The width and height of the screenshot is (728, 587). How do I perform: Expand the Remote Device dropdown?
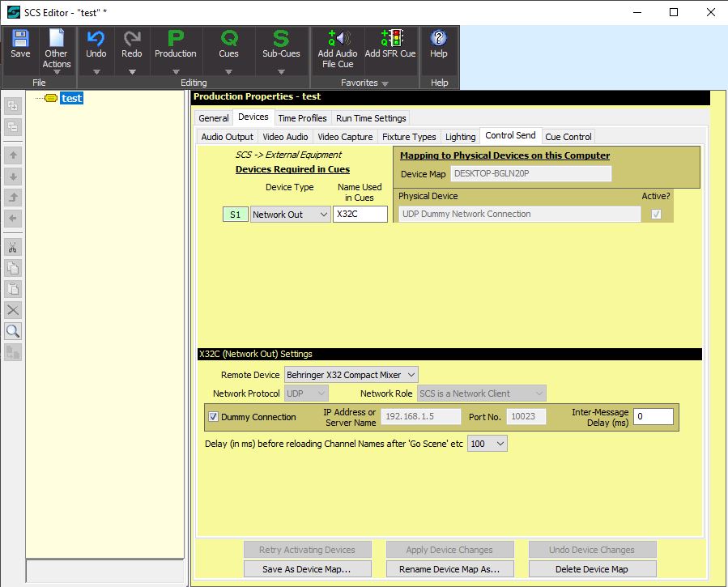[x=351, y=375]
